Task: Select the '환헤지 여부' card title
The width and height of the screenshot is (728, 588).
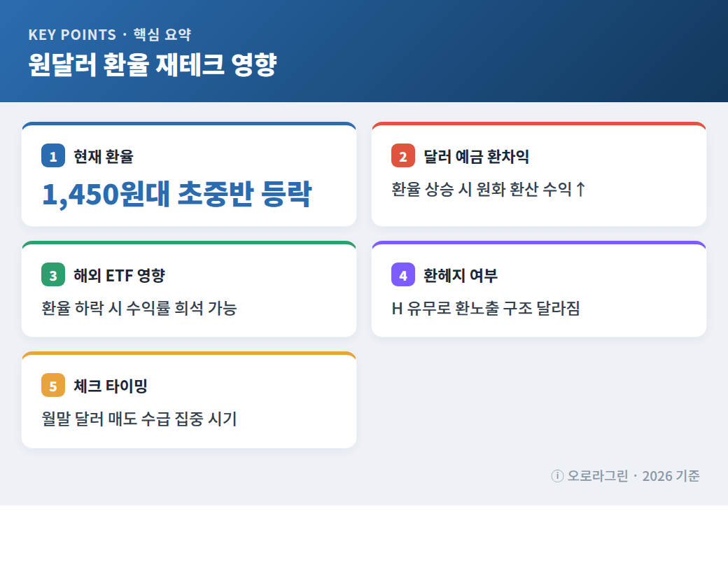Action: (x=460, y=275)
